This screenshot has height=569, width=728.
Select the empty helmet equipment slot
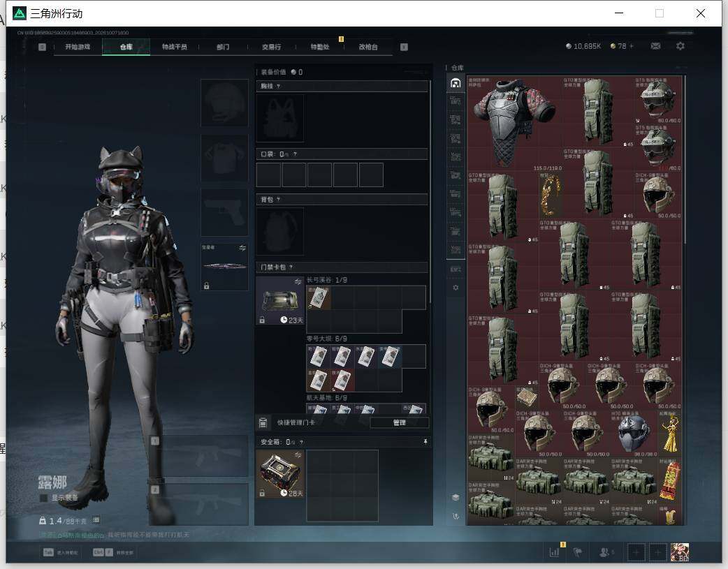[224, 103]
